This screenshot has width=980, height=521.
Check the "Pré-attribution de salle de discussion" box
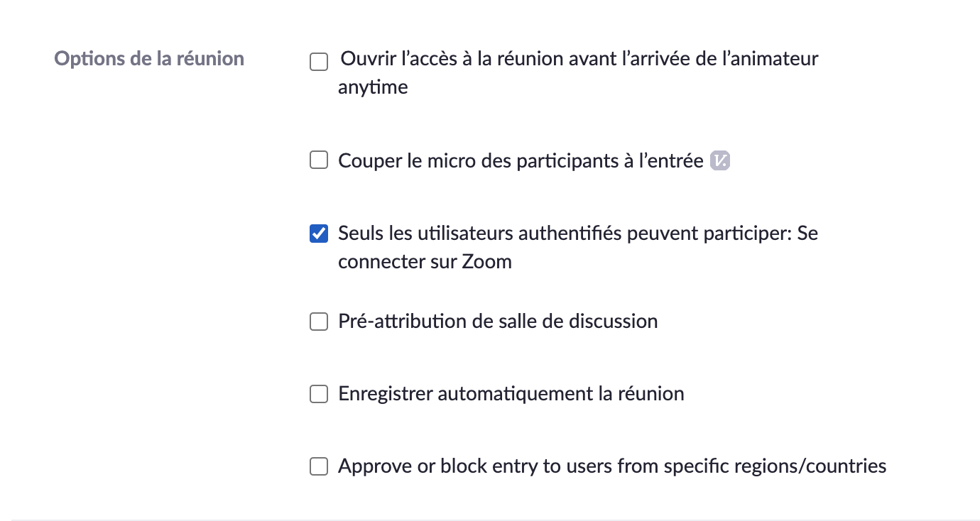[x=319, y=322]
